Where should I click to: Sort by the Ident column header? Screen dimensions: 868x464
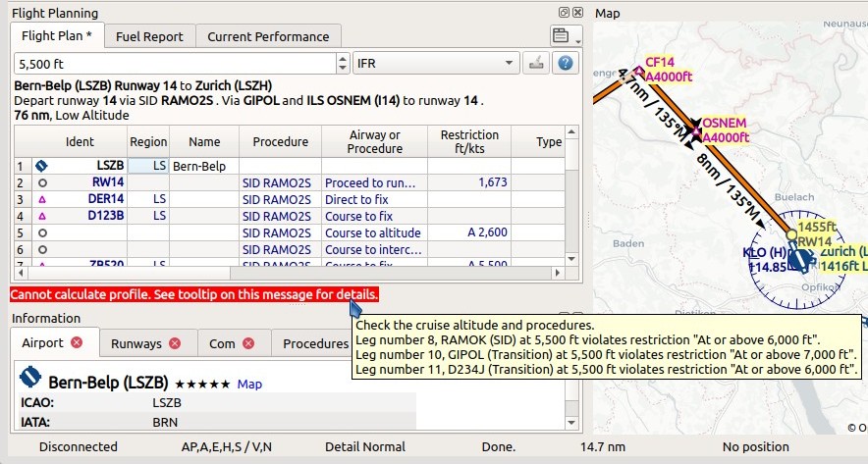click(80, 141)
